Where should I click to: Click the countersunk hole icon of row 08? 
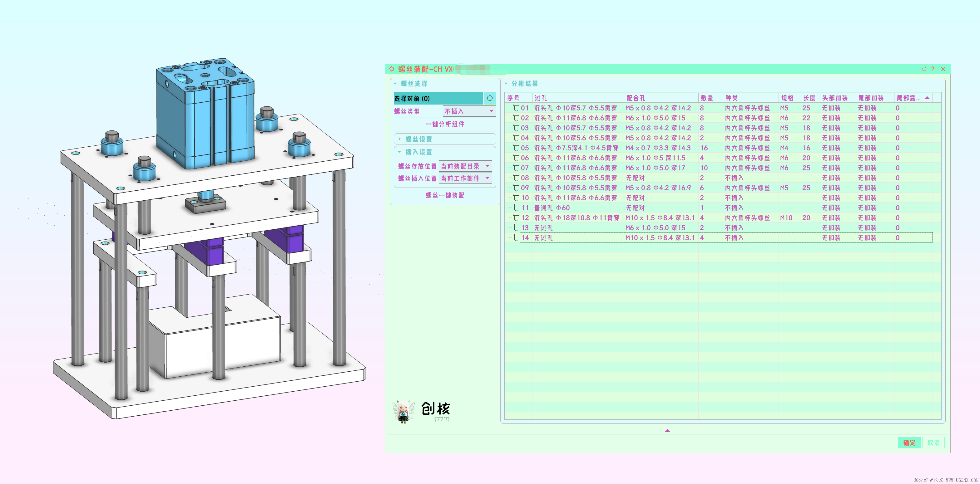(516, 177)
